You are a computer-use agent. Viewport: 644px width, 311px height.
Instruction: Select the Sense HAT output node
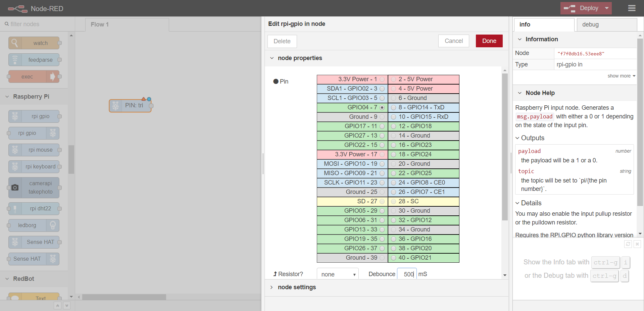coord(34,259)
